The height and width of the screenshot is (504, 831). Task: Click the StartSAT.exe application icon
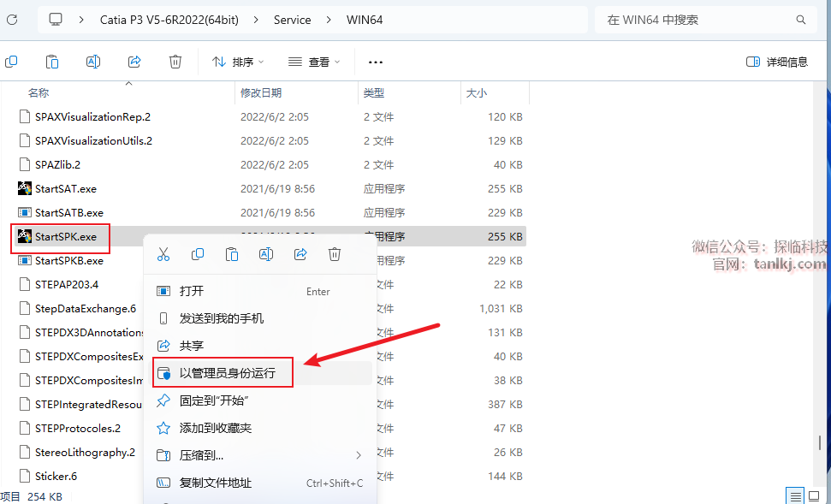pos(24,188)
